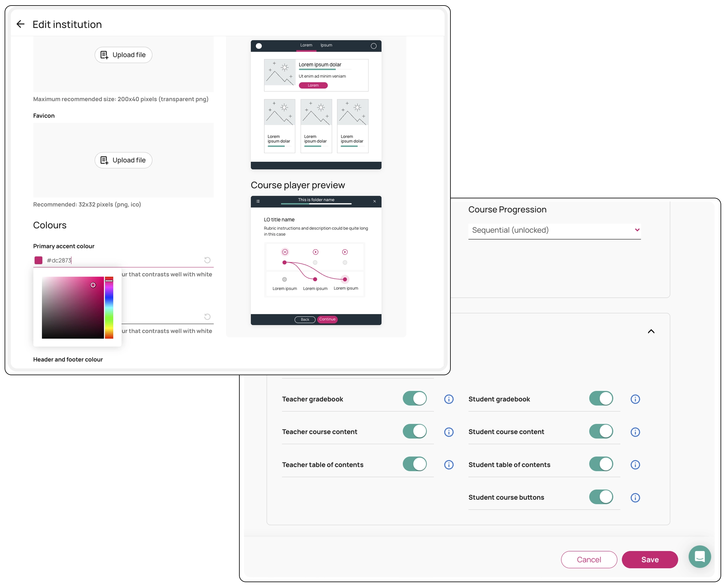The height and width of the screenshot is (588, 727).
Task: Click the primary accent colour swatch
Action: pyautogui.click(x=38, y=260)
